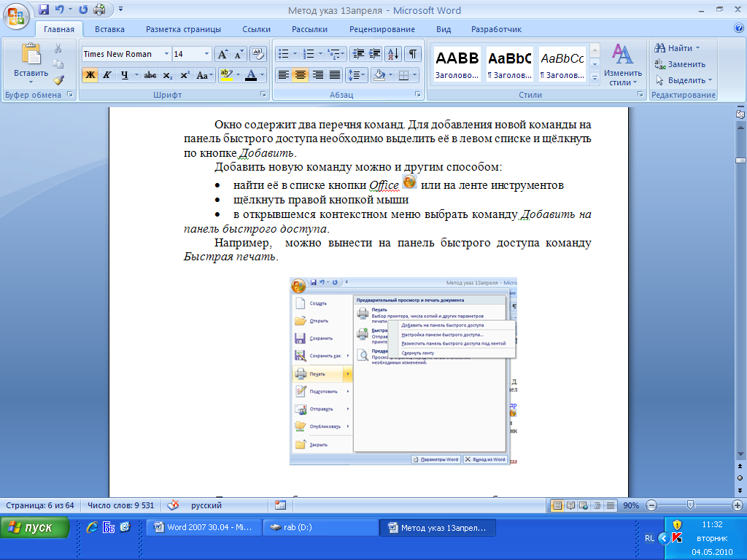Viewport: 747px width, 560px height.
Task: Increase paragraph indent
Action: (x=374, y=54)
